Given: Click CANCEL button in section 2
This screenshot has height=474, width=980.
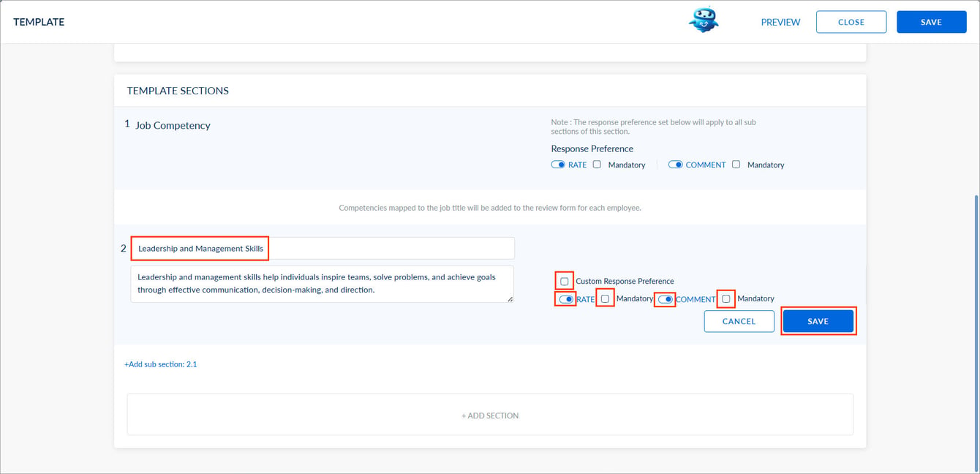Looking at the screenshot, I should 739,321.
